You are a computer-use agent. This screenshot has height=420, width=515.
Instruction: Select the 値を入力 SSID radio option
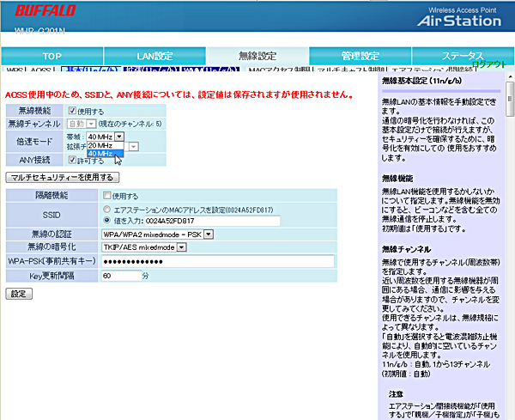107,220
